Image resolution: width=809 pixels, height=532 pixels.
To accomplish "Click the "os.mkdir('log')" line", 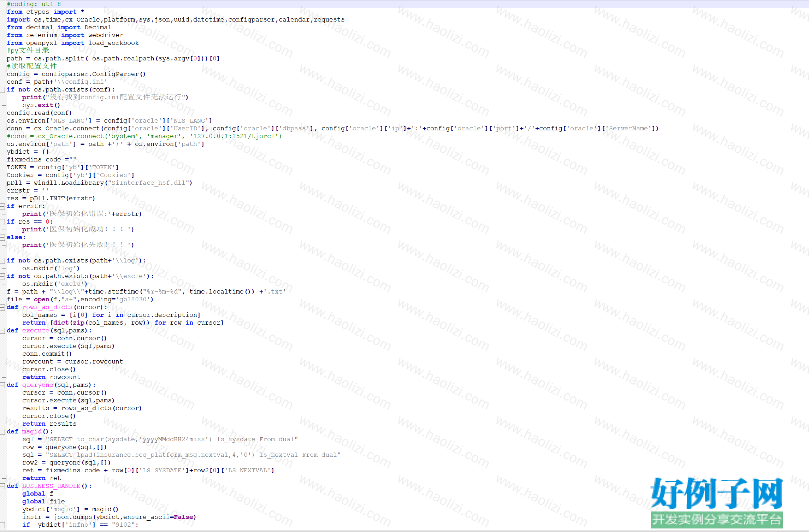I will tap(51, 268).
